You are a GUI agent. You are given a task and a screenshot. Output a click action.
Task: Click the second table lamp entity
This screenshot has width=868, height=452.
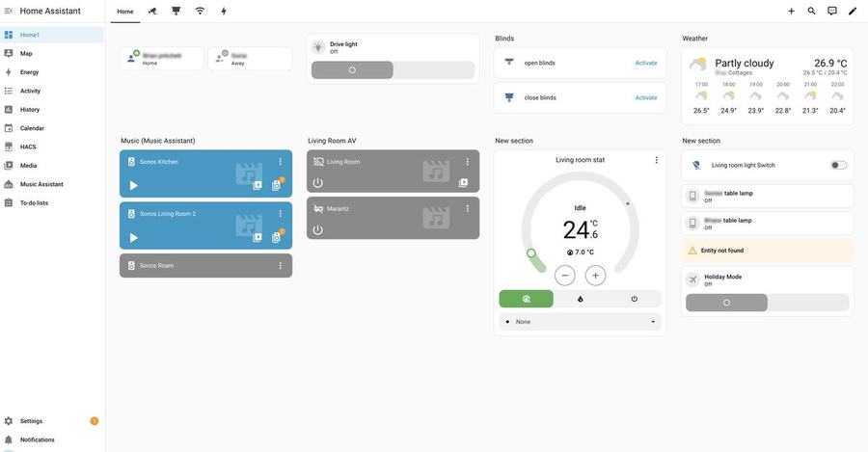768,223
